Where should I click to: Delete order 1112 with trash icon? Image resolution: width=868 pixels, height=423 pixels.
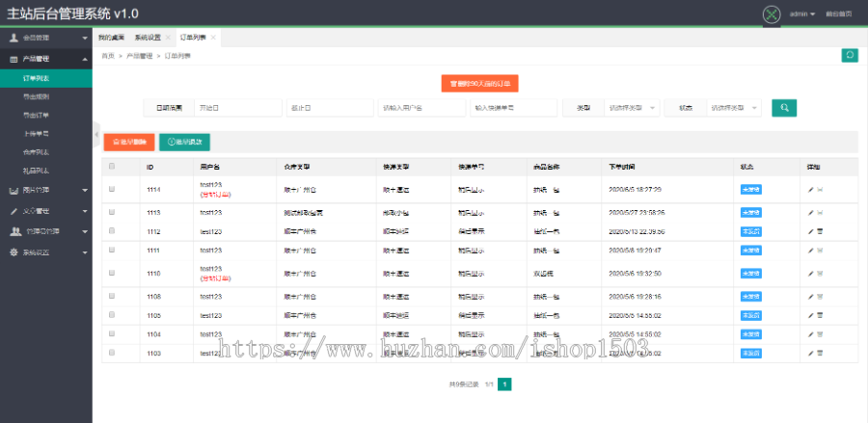click(x=820, y=231)
